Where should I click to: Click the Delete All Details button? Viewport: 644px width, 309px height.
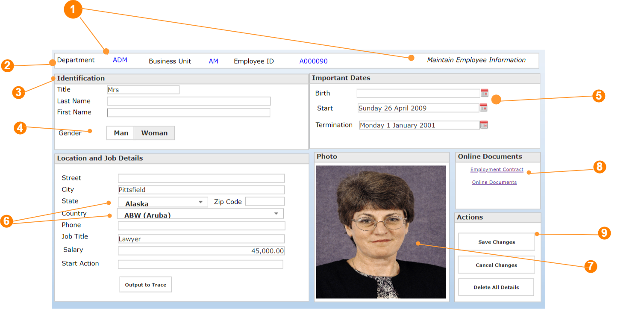(x=496, y=287)
